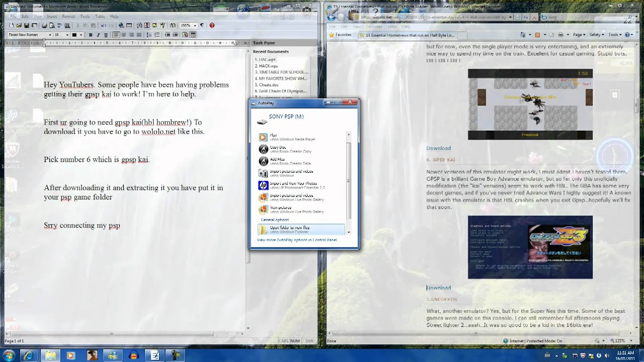Open the Table menu in Works
The width and height of the screenshot is (644, 362).
coord(100,17)
